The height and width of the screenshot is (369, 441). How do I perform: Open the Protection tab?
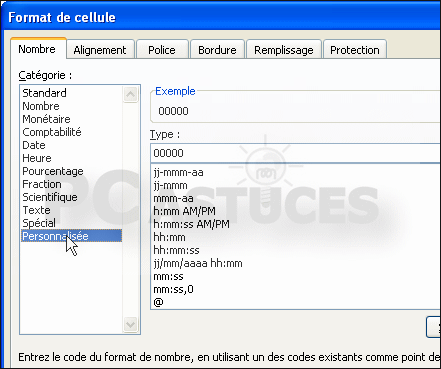(355, 50)
